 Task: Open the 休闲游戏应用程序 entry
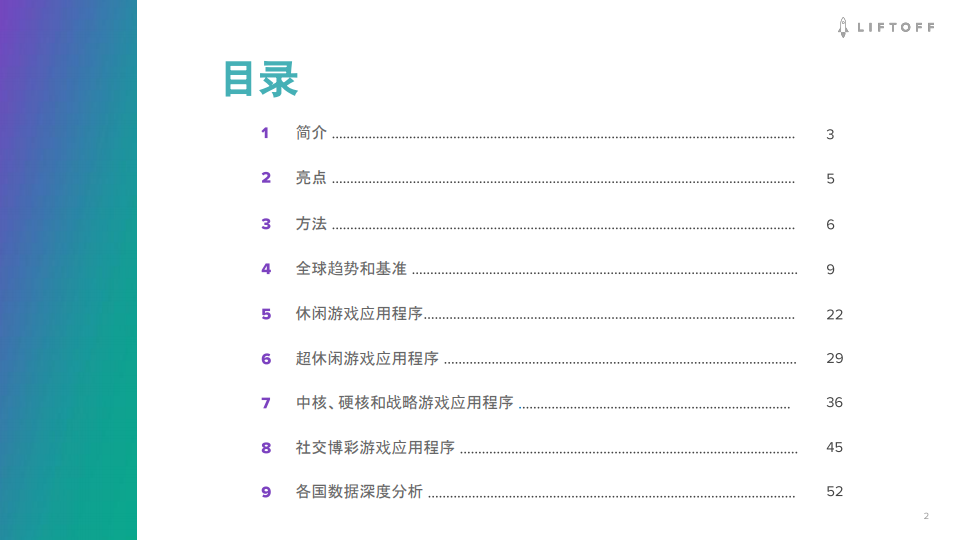(x=359, y=313)
